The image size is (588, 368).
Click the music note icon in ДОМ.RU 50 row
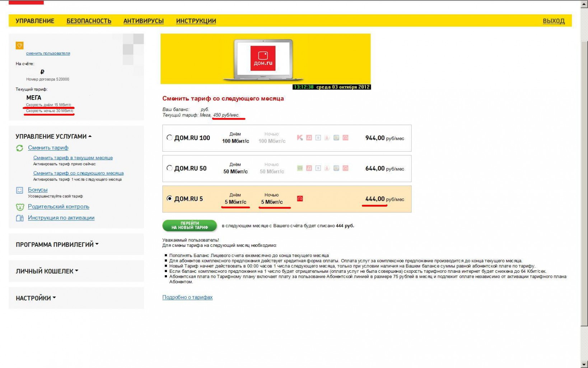click(309, 168)
